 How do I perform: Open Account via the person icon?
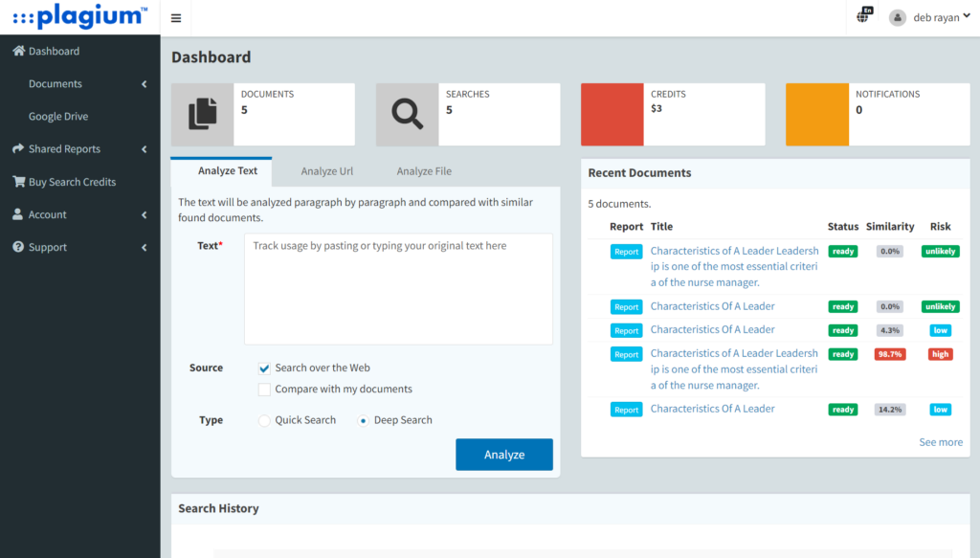(x=17, y=213)
